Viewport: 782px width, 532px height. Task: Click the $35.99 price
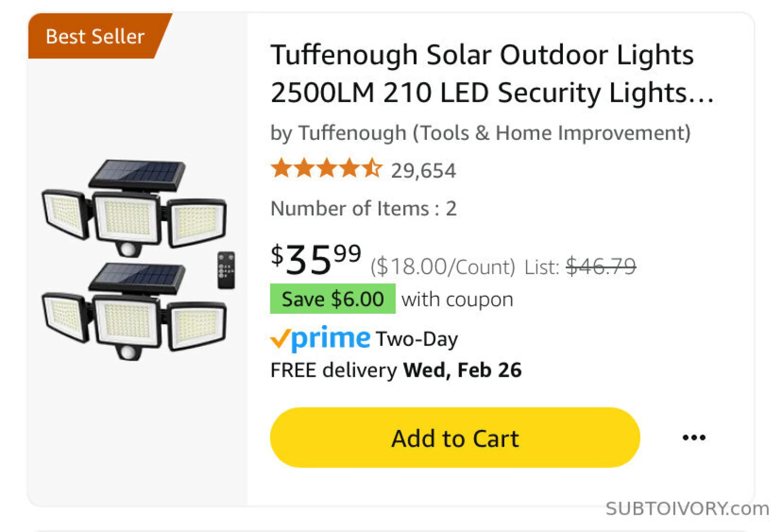pos(316,259)
